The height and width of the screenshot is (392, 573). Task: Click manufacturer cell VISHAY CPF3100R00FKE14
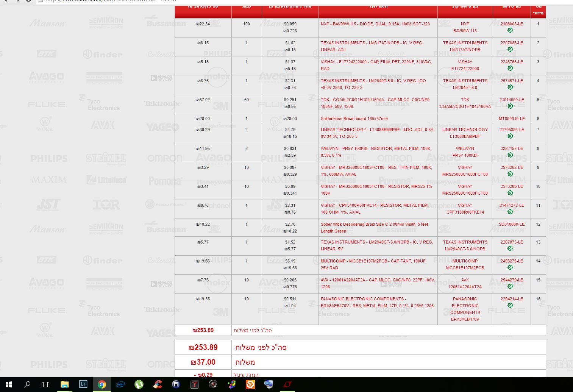465,209
